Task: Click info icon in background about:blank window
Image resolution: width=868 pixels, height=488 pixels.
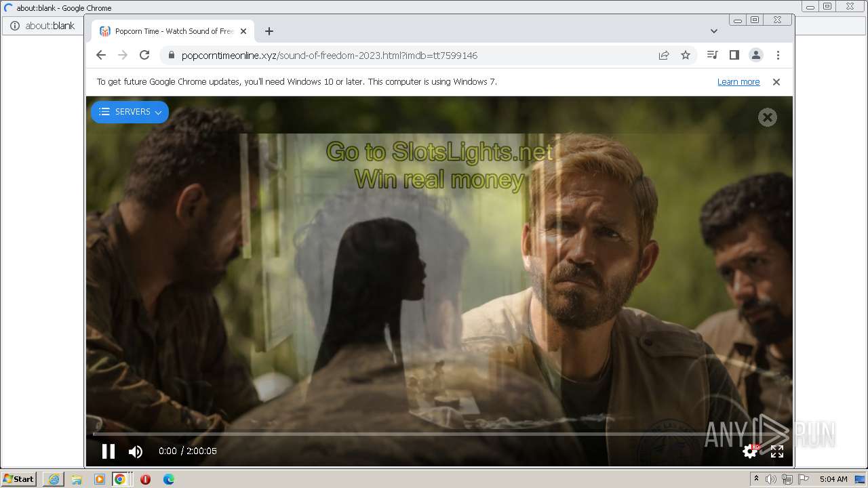Action: [15, 26]
